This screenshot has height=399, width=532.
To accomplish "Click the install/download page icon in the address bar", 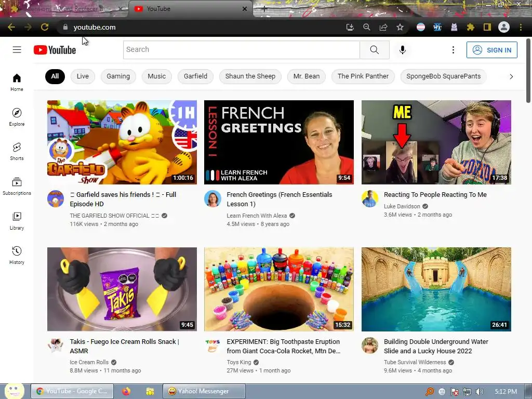I will pos(350,27).
